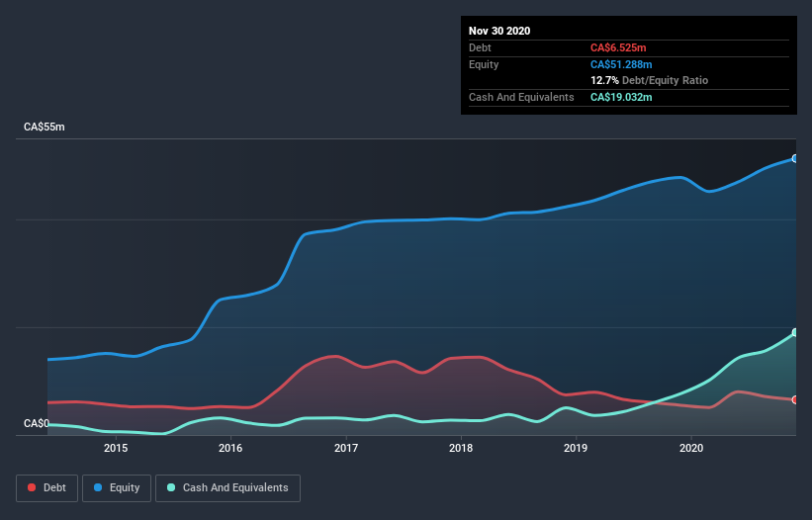
Task: Click the 2018 x-axis label
Action: [x=461, y=448]
